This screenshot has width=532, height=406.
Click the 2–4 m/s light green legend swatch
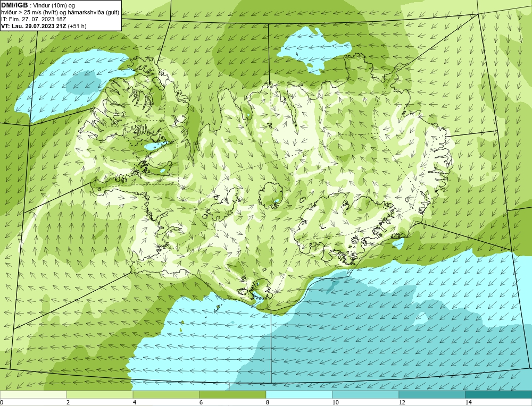100,395
